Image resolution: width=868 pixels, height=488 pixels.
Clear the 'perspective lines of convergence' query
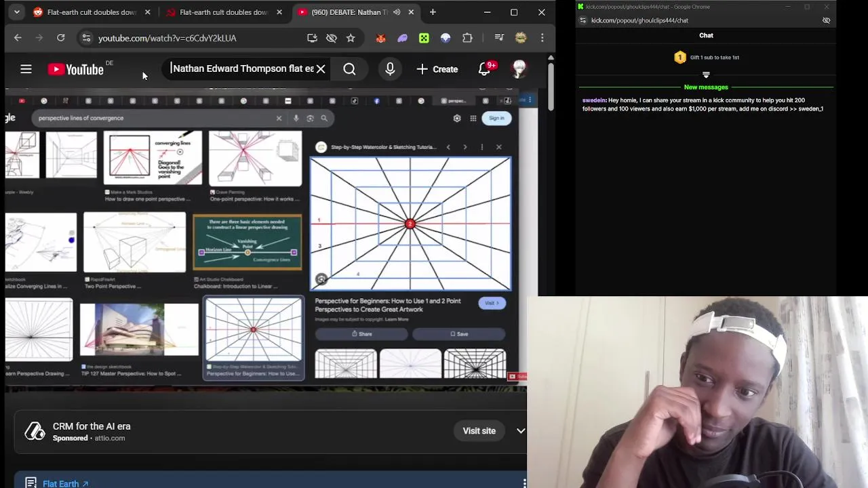[279, 118]
